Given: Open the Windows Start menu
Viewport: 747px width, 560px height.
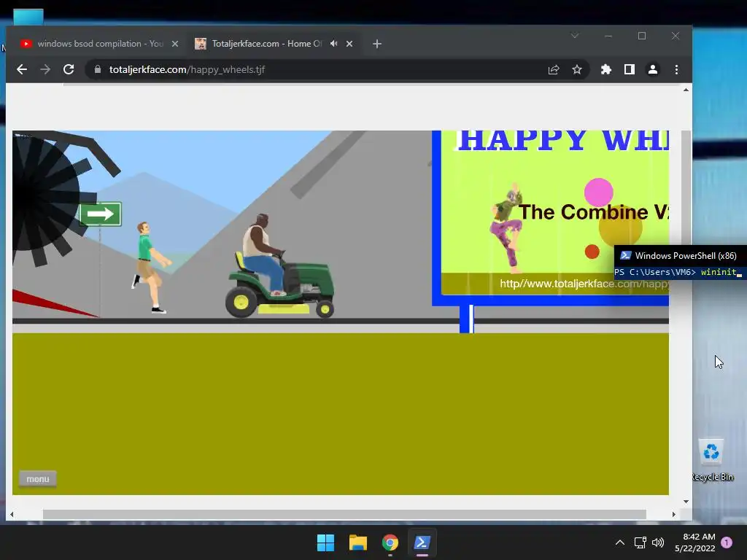Looking at the screenshot, I should pos(326,542).
